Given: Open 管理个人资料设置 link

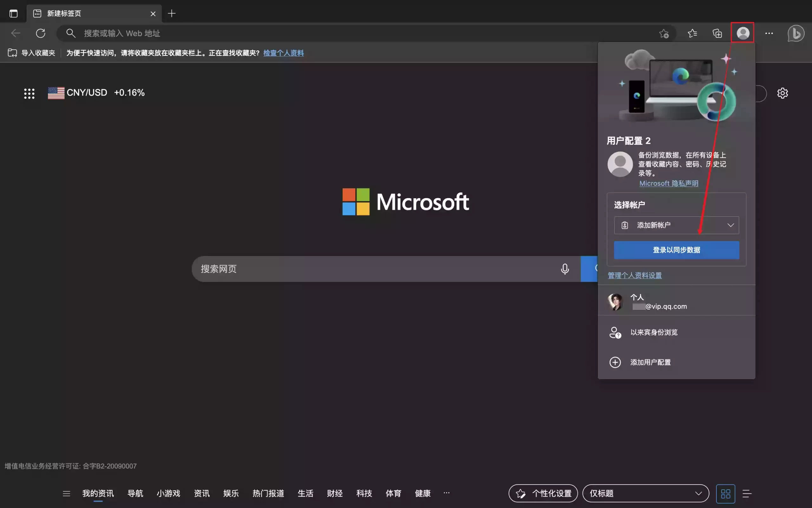Looking at the screenshot, I should pos(635,276).
